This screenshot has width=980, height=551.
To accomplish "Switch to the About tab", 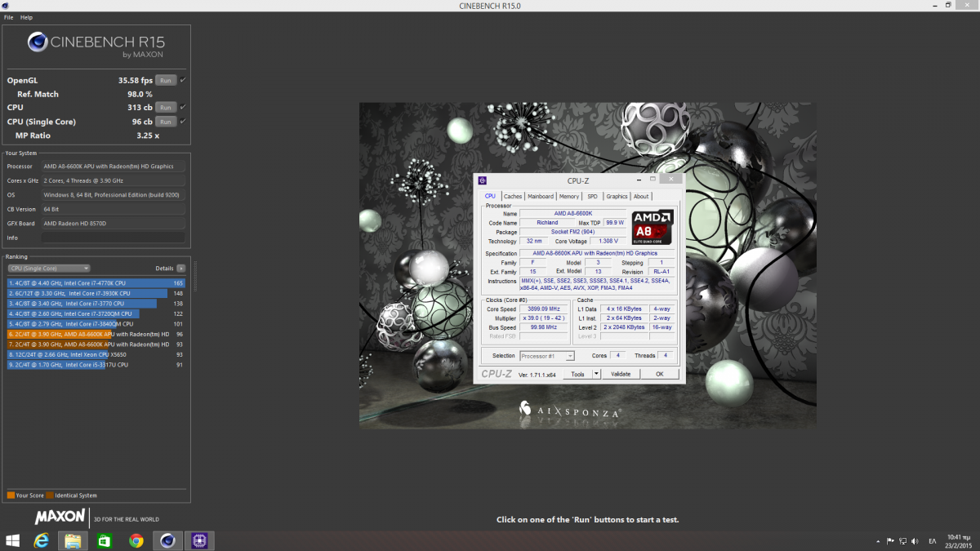I will tap(641, 196).
